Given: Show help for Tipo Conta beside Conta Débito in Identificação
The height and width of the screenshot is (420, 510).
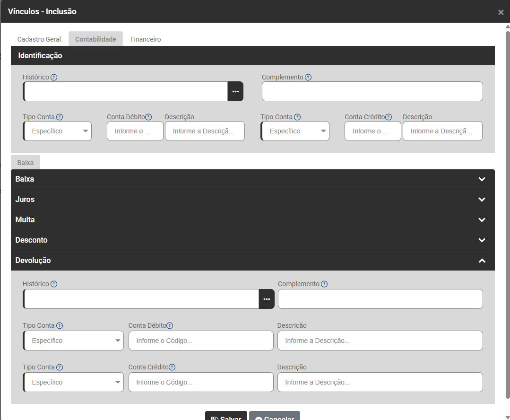Looking at the screenshot, I should click(x=60, y=117).
